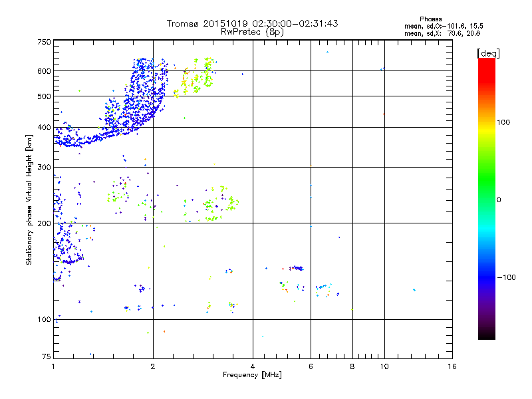
Task: Click the plot title 'Tromsø 20151019 02:30:00-02:31:43'
Action: (252, 23)
